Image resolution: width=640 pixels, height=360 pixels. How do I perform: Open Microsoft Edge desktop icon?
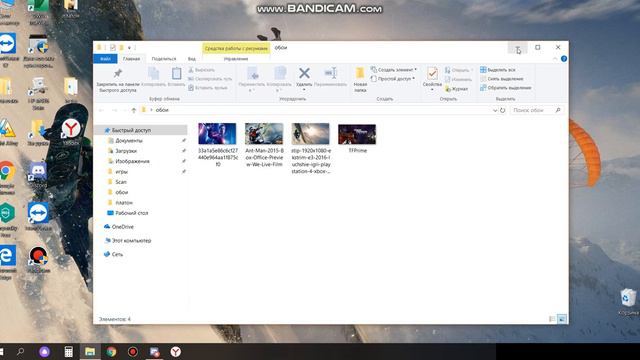click(x=7, y=261)
